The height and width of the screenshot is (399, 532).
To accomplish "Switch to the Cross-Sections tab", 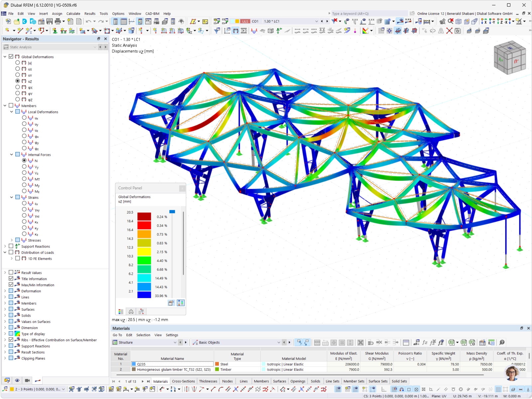I will [183, 381].
